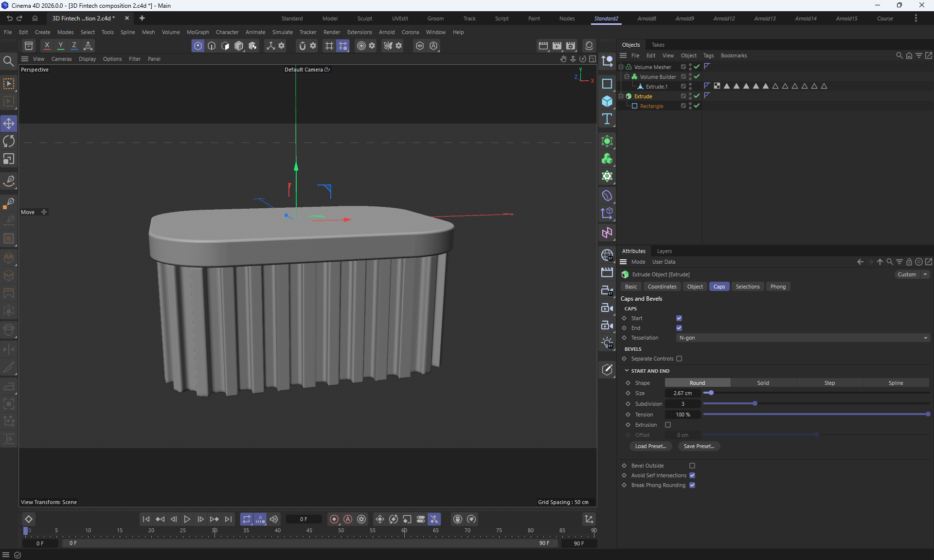Screen dimensions: 934x560
Task: Open the Tessellation N-gon dropdown
Action: click(803, 338)
